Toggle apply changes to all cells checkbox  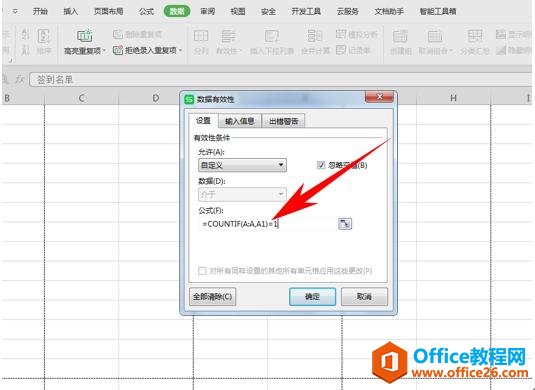tap(202, 271)
